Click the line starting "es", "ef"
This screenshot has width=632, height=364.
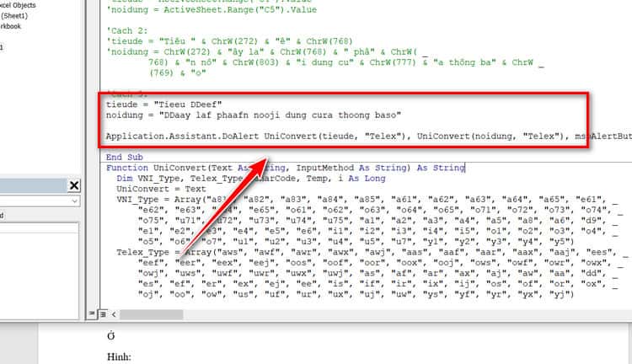(x=378, y=284)
